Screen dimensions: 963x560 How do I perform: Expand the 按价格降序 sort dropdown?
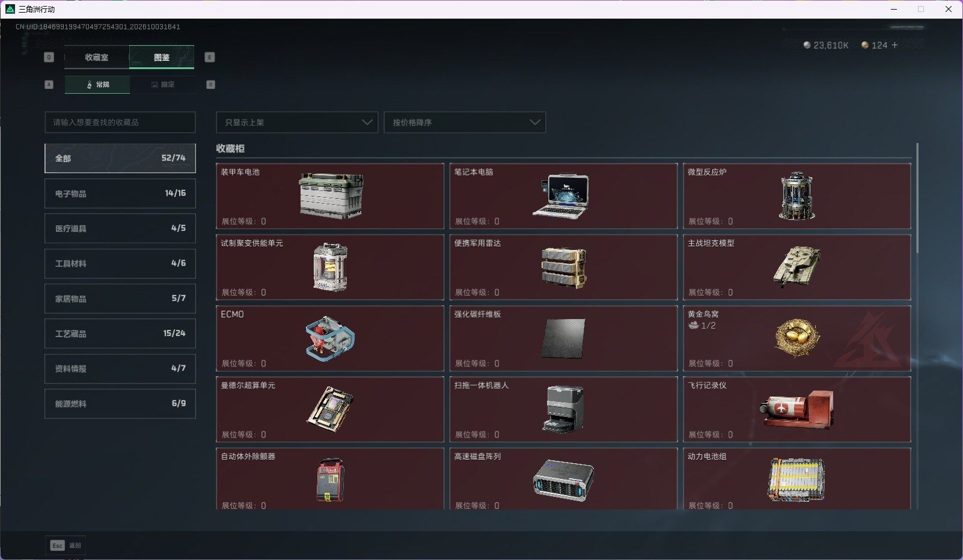[465, 123]
